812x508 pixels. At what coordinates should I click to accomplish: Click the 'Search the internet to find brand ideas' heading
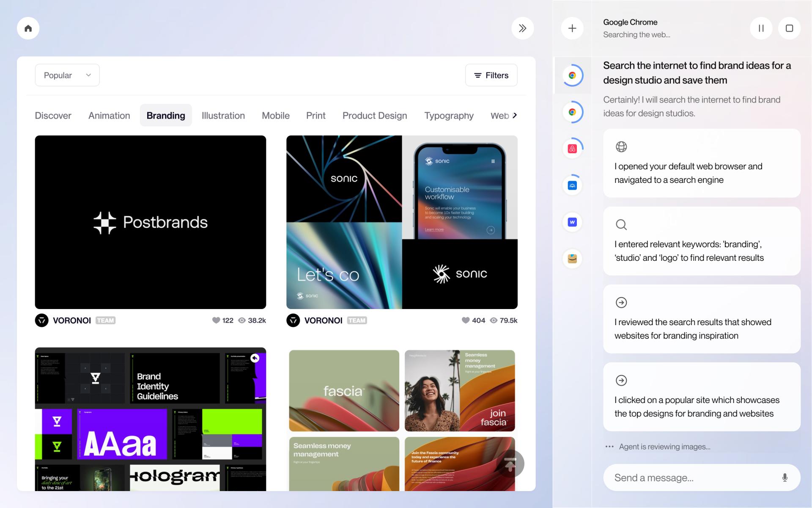click(697, 73)
